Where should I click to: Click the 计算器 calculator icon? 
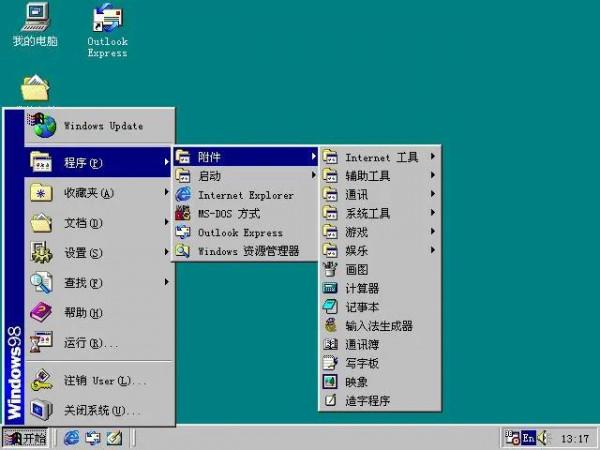[x=330, y=288]
